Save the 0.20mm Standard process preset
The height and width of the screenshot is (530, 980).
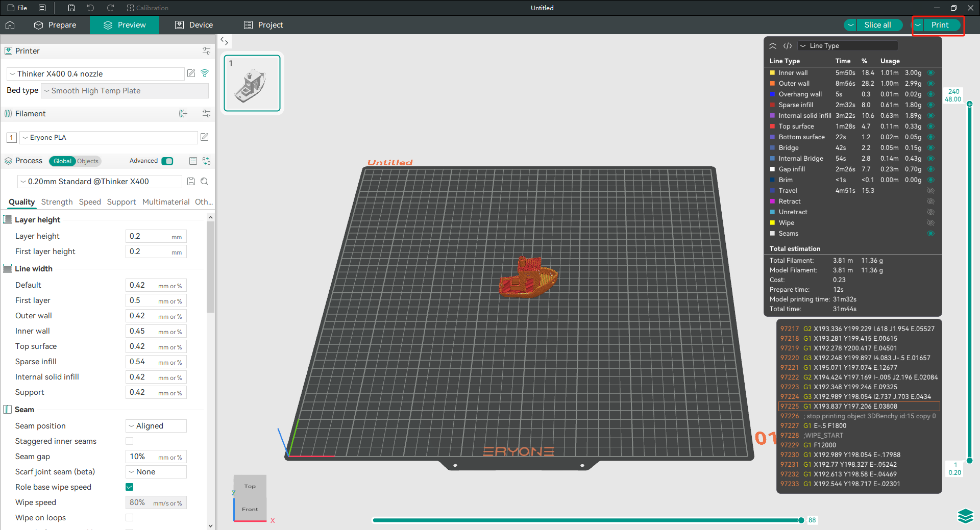pyautogui.click(x=191, y=181)
